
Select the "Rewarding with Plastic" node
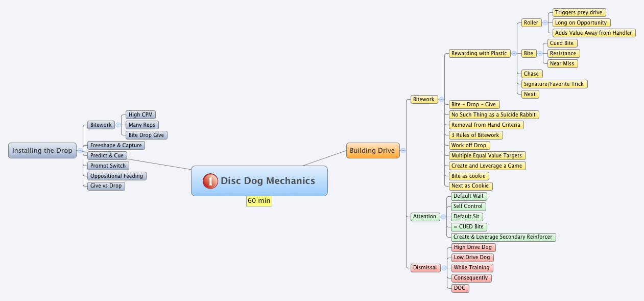(479, 53)
